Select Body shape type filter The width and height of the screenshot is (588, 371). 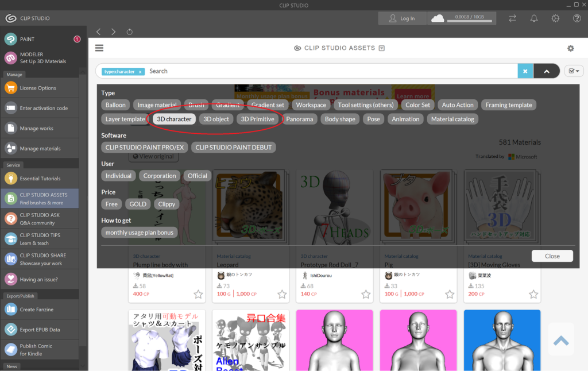(340, 119)
